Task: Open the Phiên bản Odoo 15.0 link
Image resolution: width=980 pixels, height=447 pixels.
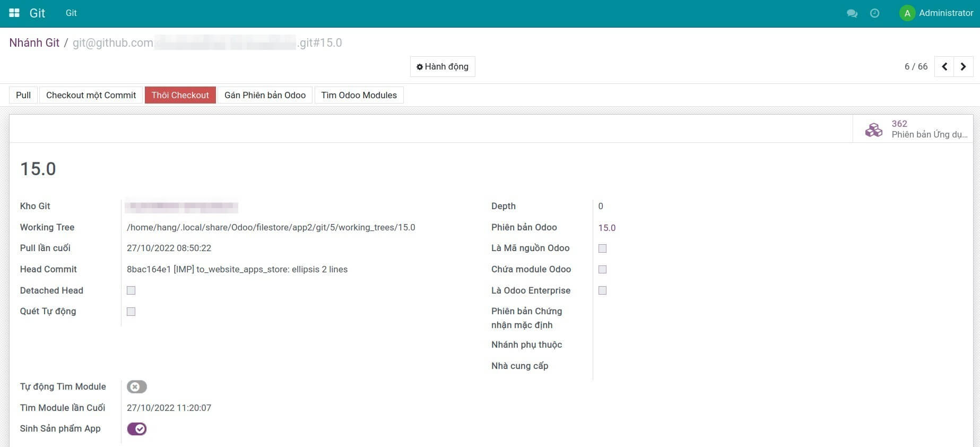Action: coord(607,228)
